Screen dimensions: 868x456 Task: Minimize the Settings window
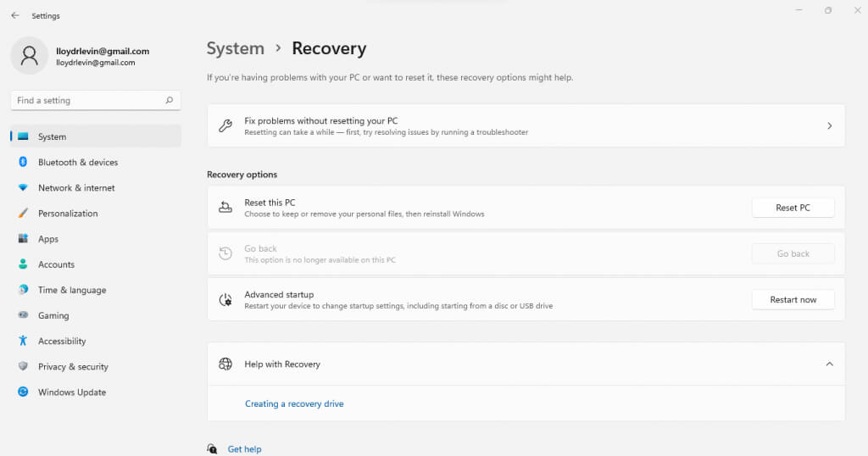point(798,10)
